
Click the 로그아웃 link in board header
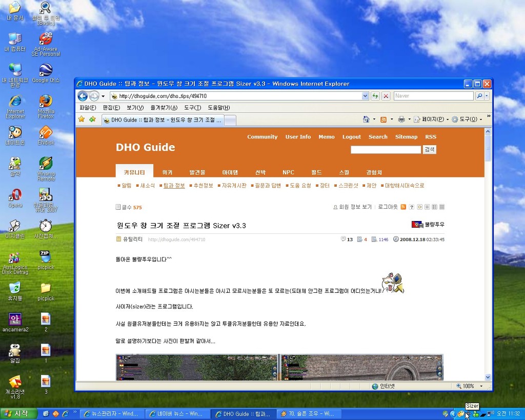click(x=388, y=207)
